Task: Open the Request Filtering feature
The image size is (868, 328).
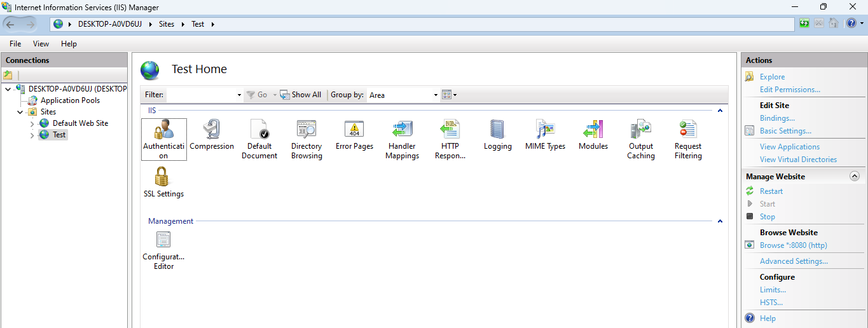Action: pos(688,139)
